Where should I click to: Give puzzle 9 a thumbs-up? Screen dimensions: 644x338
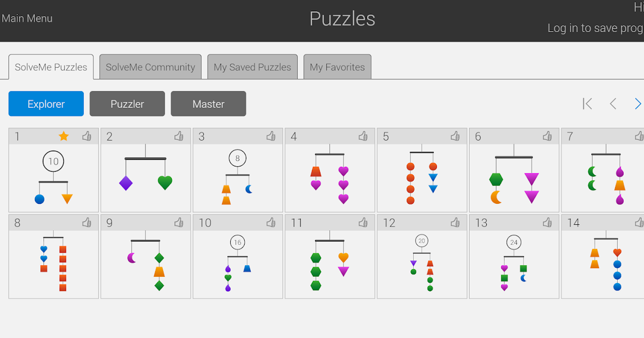179,222
